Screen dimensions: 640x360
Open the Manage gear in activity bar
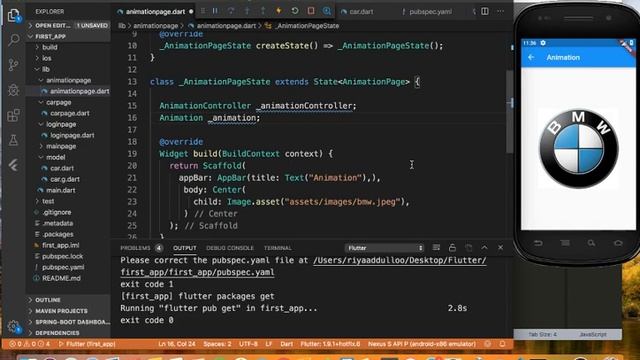(13, 326)
